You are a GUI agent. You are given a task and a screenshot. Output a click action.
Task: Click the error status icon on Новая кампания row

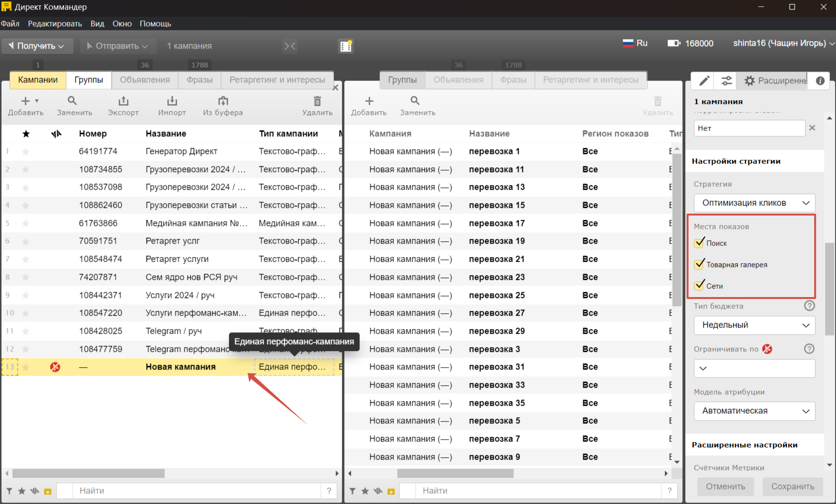coord(55,367)
